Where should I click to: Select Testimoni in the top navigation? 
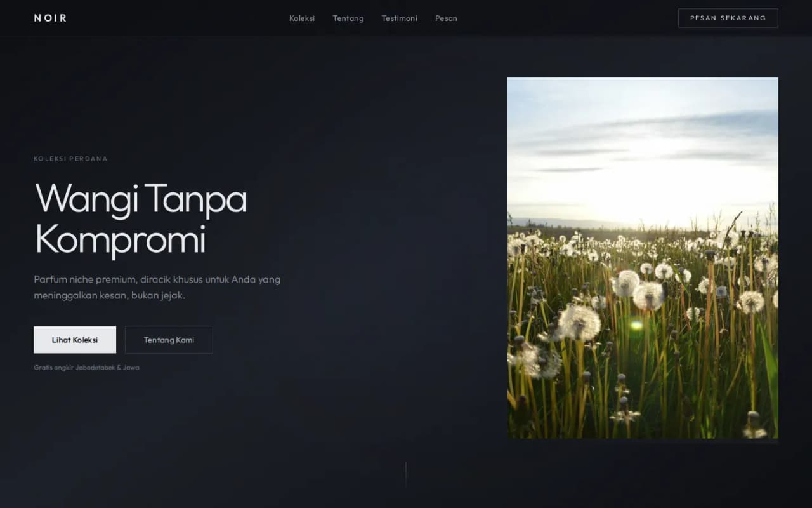[400, 18]
